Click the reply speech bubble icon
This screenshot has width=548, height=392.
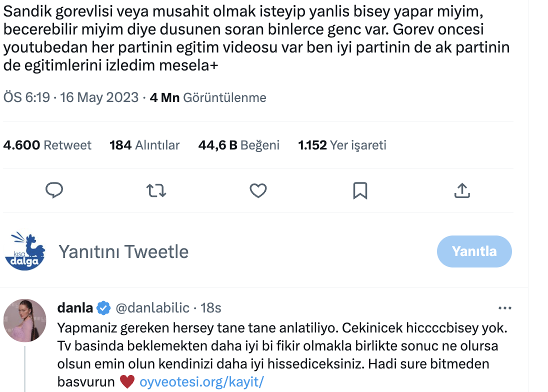tap(54, 190)
